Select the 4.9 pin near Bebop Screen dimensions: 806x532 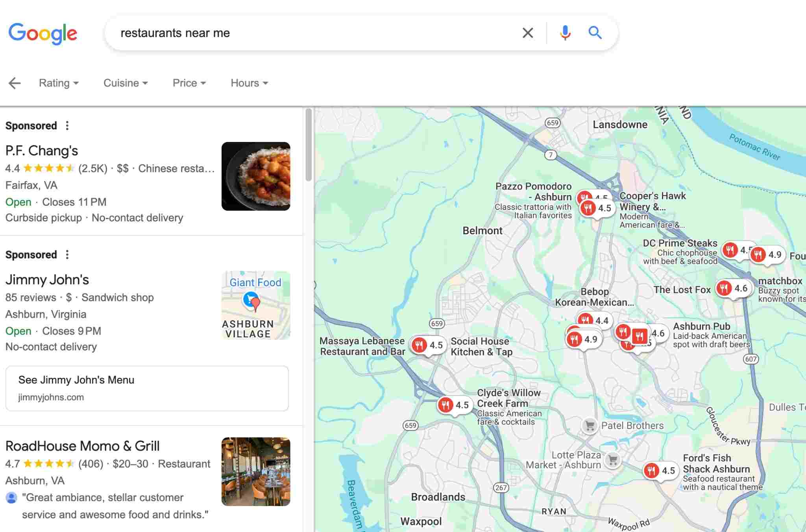click(x=583, y=339)
